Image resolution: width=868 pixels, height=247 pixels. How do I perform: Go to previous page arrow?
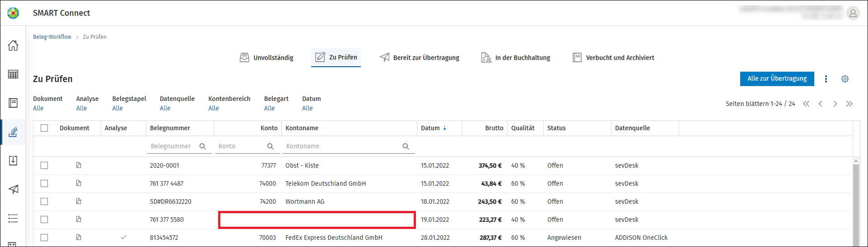click(821, 104)
